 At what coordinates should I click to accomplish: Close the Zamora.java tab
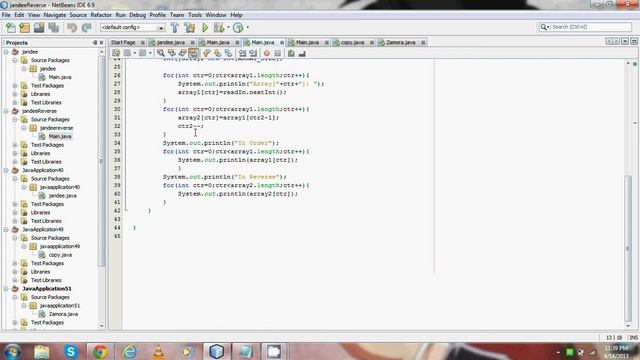[x=423, y=42]
